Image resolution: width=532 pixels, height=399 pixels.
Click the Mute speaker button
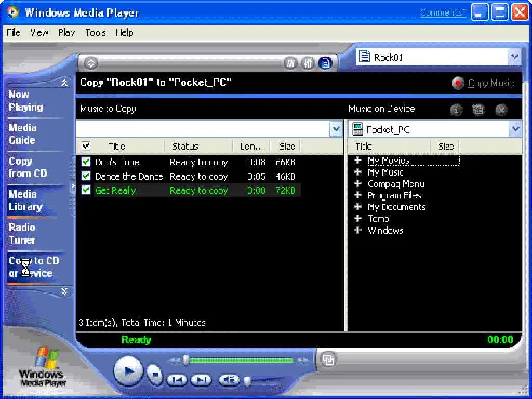pos(229,380)
